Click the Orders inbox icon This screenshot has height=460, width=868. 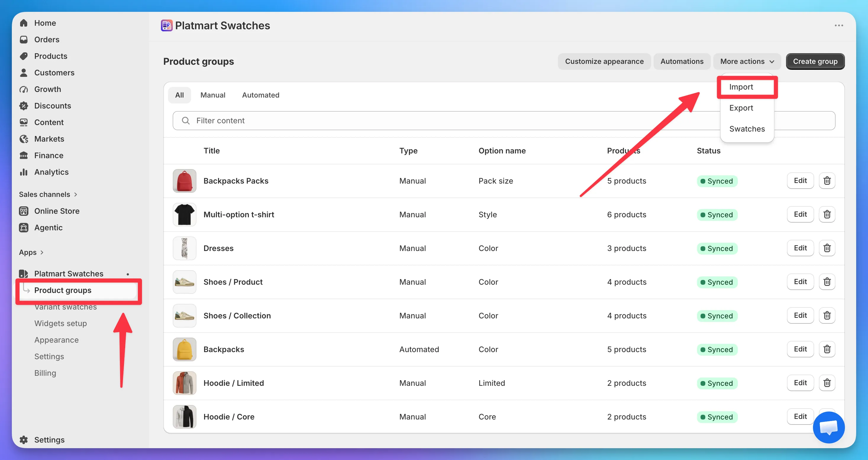24,39
